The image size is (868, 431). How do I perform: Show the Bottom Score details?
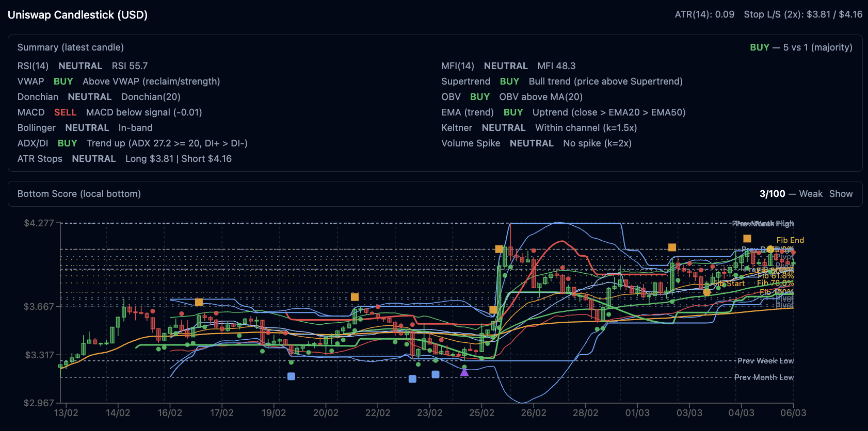(841, 194)
